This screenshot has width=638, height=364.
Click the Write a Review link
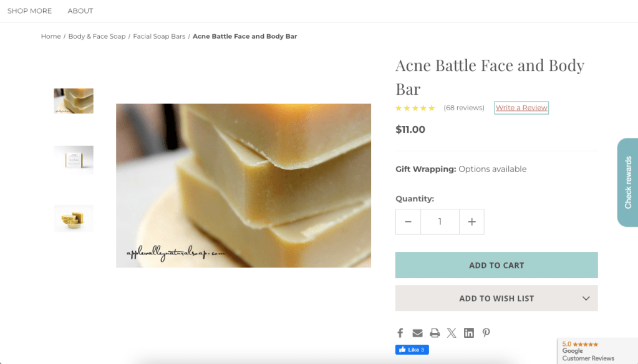521,108
